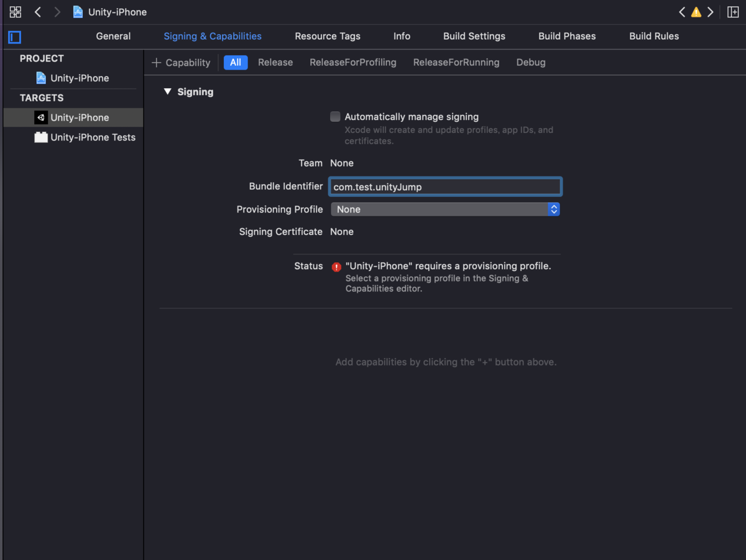This screenshot has width=746, height=560.
Task: Click the Provisioning Profile stepper arrows
Action: 553,209
